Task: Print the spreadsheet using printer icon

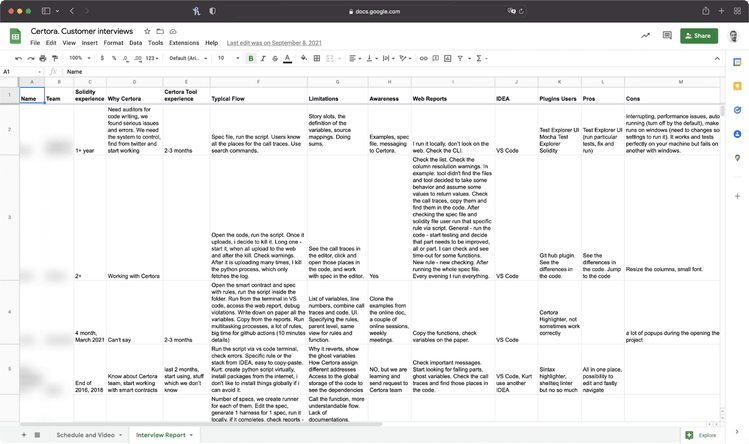Action: pos(42,58)
